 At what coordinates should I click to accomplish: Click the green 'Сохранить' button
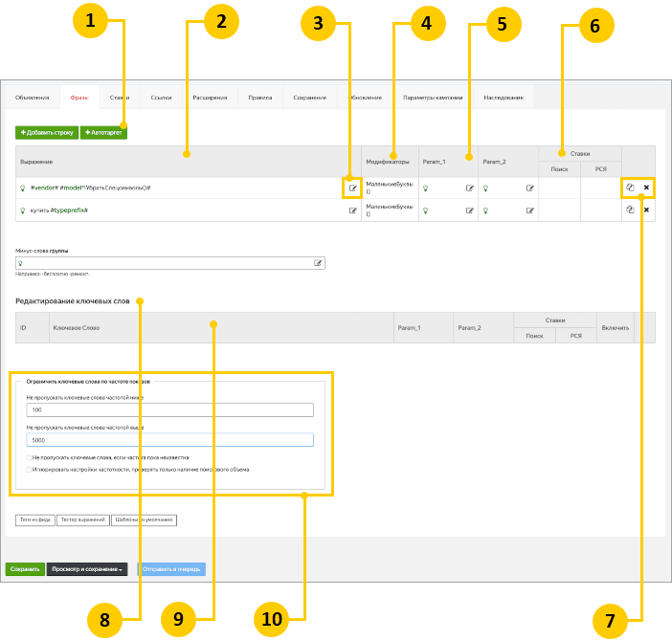tap(25, 569)
